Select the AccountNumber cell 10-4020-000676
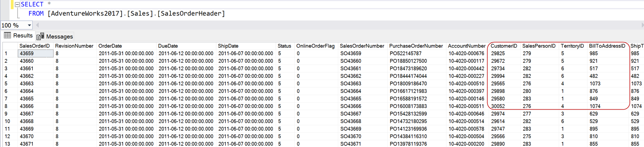Viewport: 644px width, 147px height. (x=468, y=54)
